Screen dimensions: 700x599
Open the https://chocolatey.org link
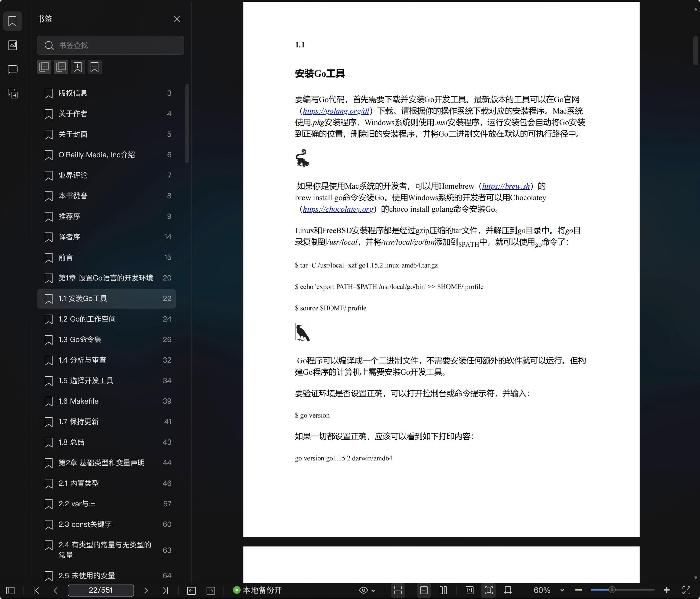coord(338,209)
